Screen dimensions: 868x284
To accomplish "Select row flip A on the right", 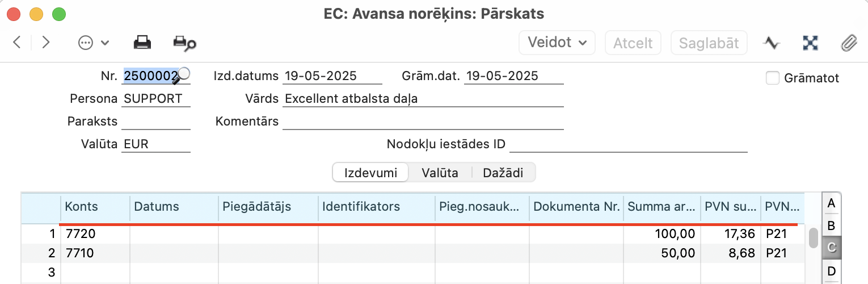I will tap(832, 203).
